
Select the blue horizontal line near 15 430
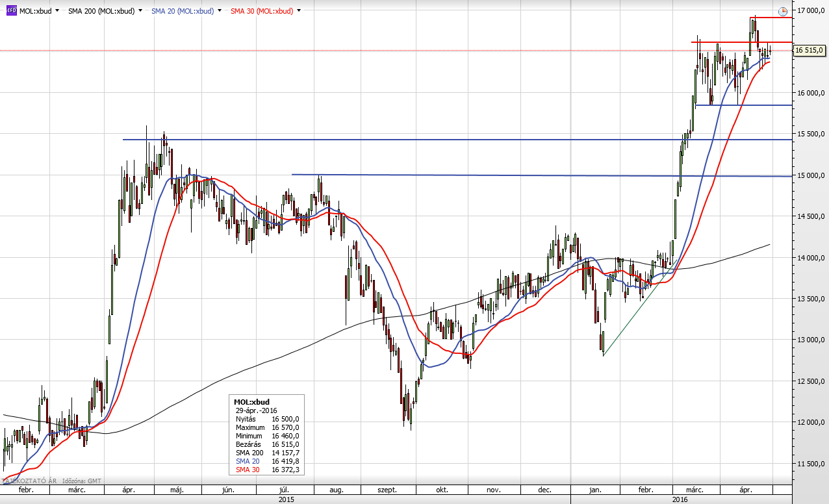coord(457,140)
